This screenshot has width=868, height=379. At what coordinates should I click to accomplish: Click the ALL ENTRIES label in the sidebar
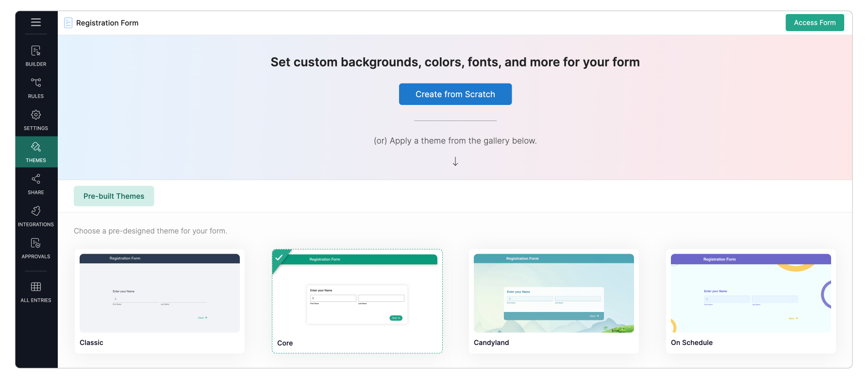pyautogui.click(x=36, y=300)
